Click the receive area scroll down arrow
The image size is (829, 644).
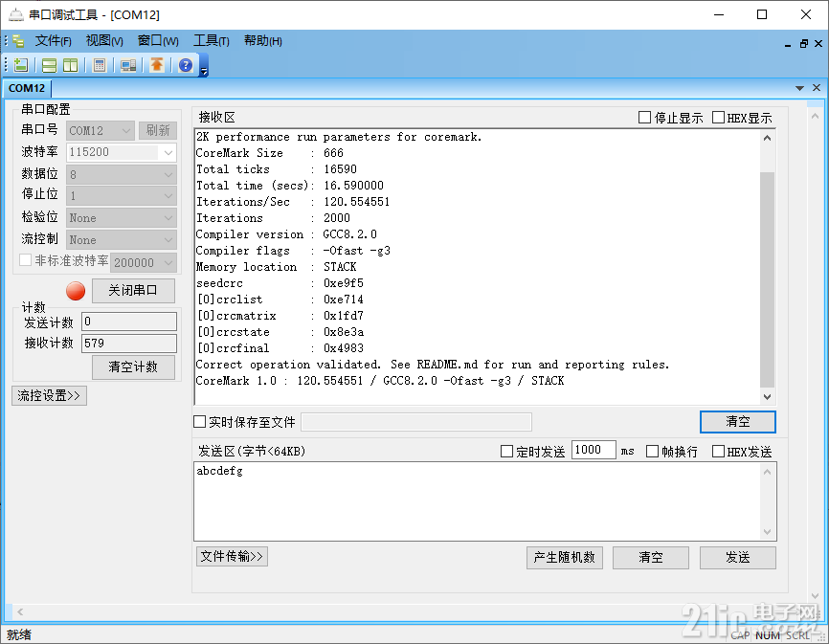pos(767,396)
